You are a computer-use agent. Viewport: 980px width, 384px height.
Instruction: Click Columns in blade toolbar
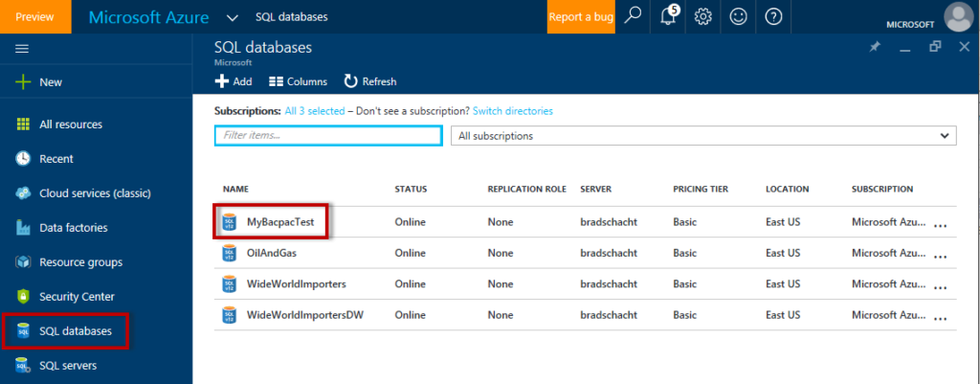299,81
